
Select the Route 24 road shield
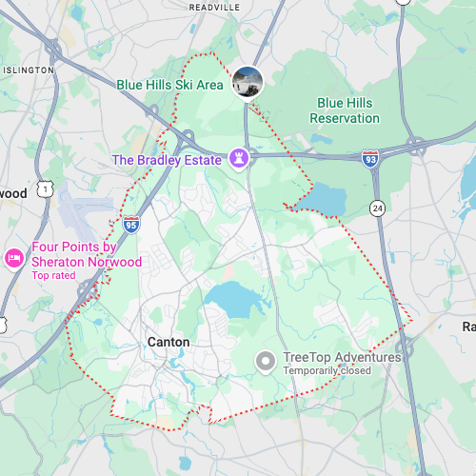(377, 208)
